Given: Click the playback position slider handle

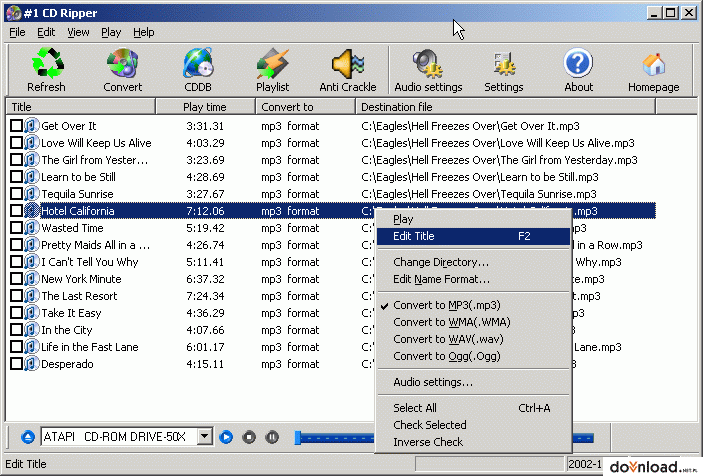Looking at the screenshot, I should tap(298, 437).
